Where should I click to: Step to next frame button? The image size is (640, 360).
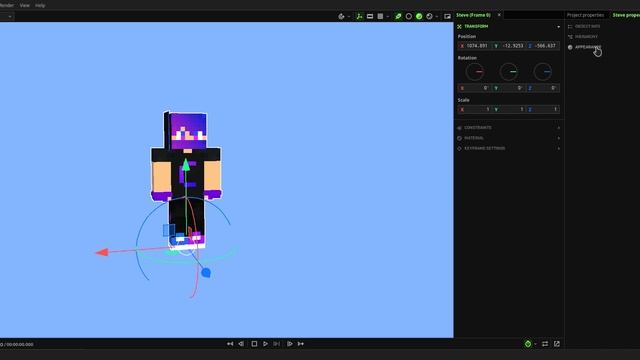tap(289, 344)
